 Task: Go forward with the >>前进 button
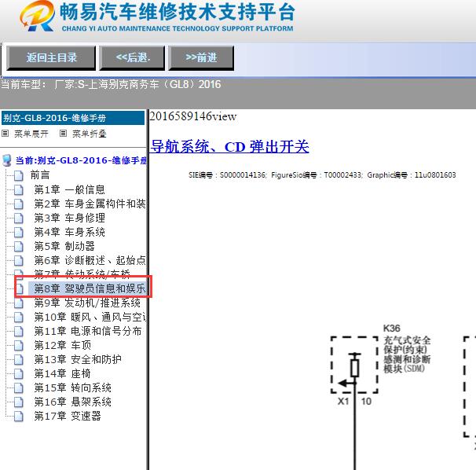[x=201, y=57]
